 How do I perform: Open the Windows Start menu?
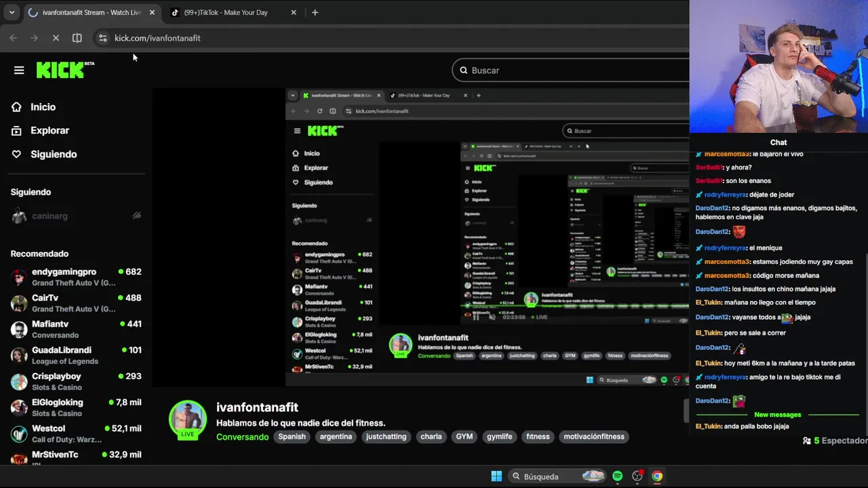click(x=496, y=476)
